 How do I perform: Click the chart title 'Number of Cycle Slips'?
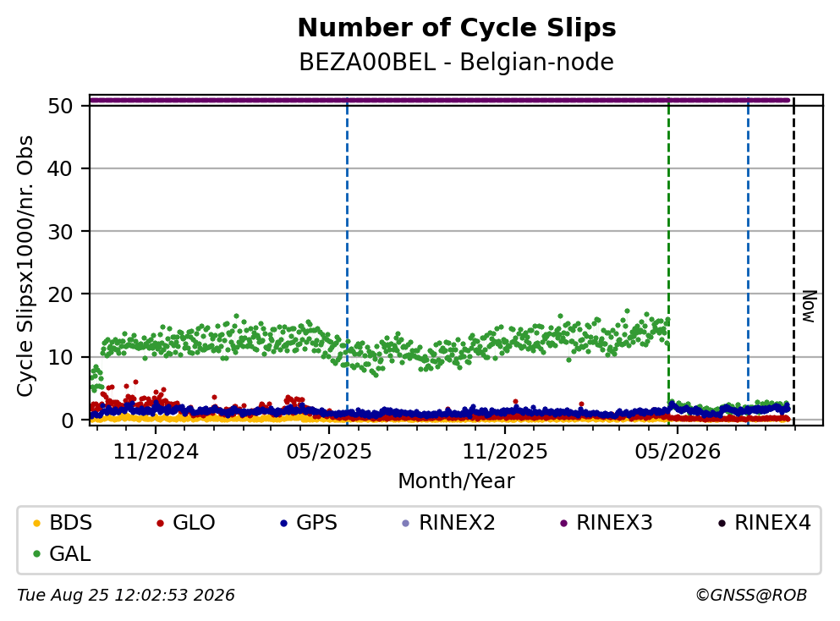click(457, 28)
